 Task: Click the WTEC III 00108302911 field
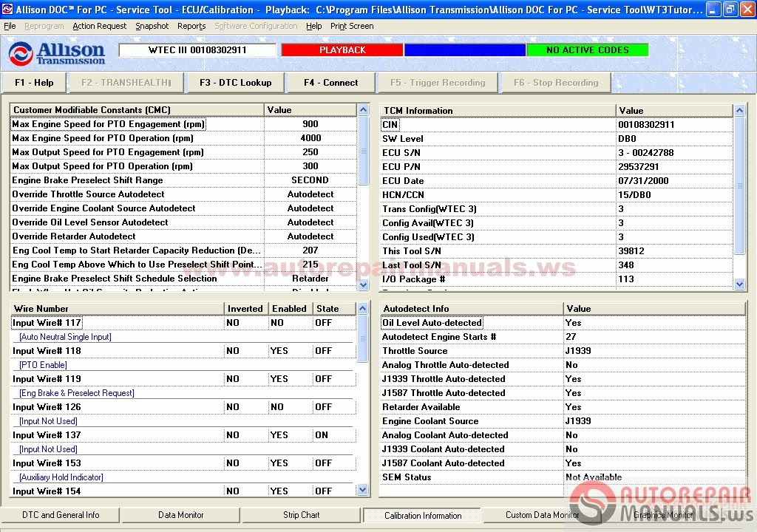point(197,50)
